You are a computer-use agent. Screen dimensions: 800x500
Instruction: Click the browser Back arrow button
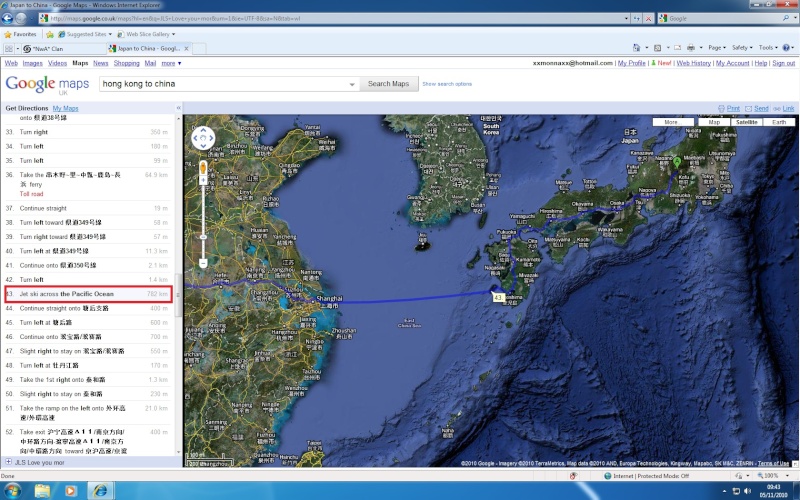pyautogui.click(x=7, y=18)
